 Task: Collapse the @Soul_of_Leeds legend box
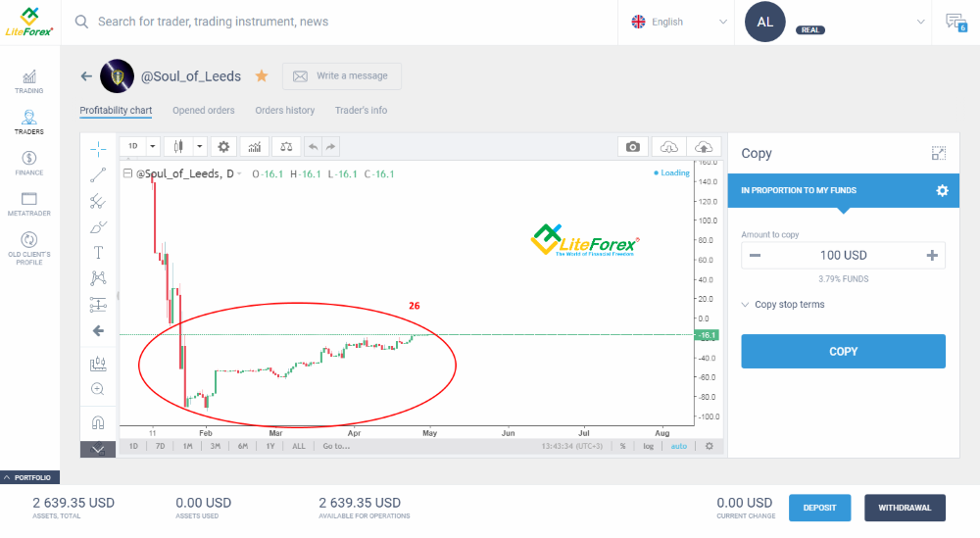pyautogui.click(x=127, y=173)
